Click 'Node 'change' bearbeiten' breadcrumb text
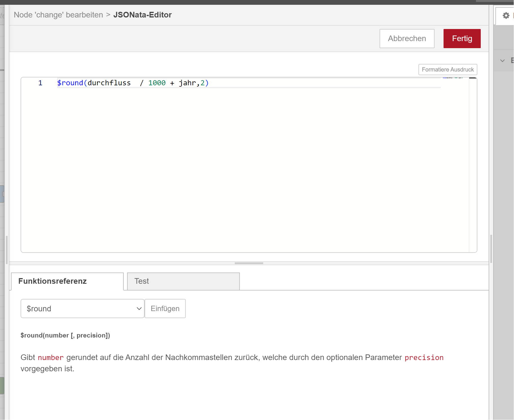 tap(58, 15)
